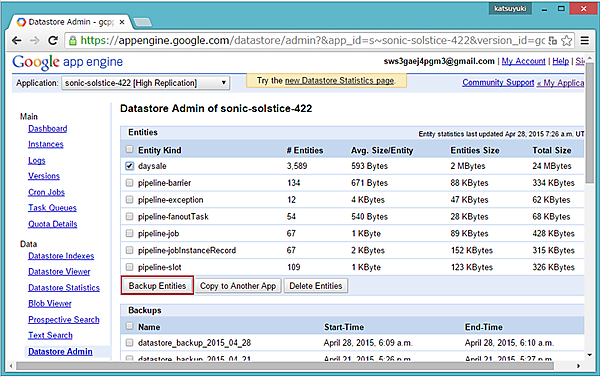Image resolution: width=600 pixels, height=377 pixels.
Task: Click the green SSL padlock icon
Action: point(73,41)
